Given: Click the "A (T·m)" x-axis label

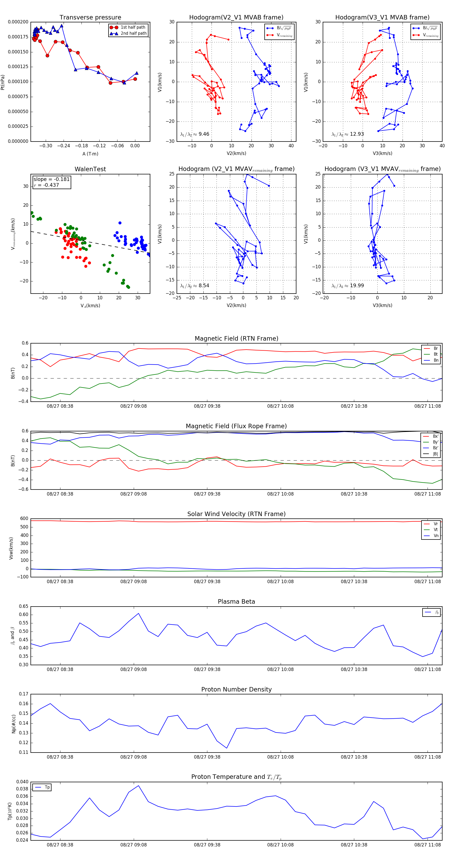Looking at the screenshot, I should [90, 154].
